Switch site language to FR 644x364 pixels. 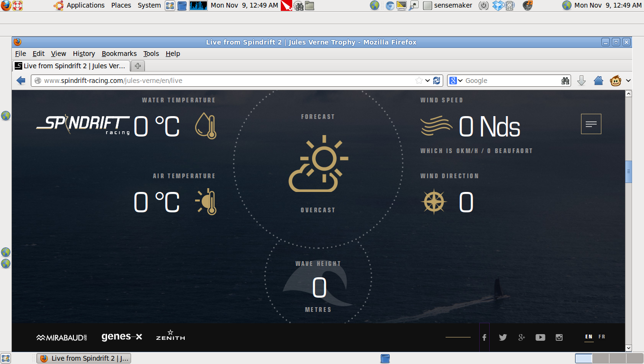pyautogui.click(x=602, y=337)
